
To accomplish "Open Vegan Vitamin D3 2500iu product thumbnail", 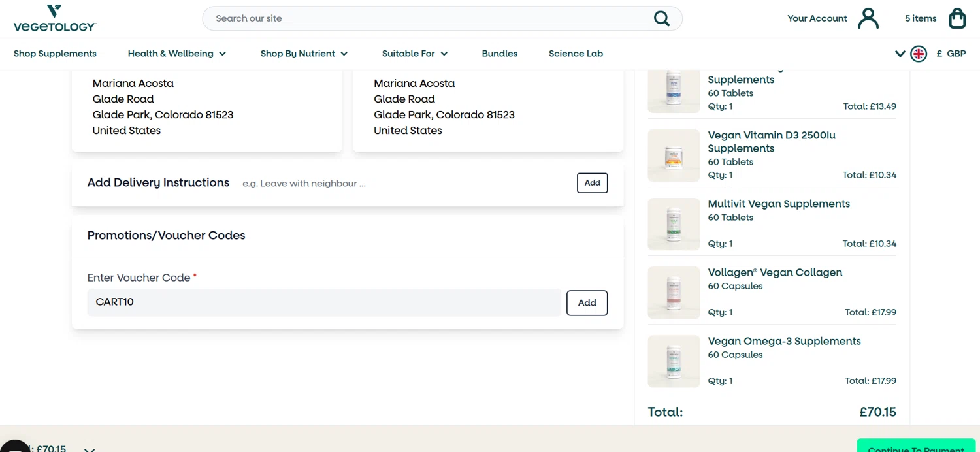I will pyautogui.click(x=674, y=155).
